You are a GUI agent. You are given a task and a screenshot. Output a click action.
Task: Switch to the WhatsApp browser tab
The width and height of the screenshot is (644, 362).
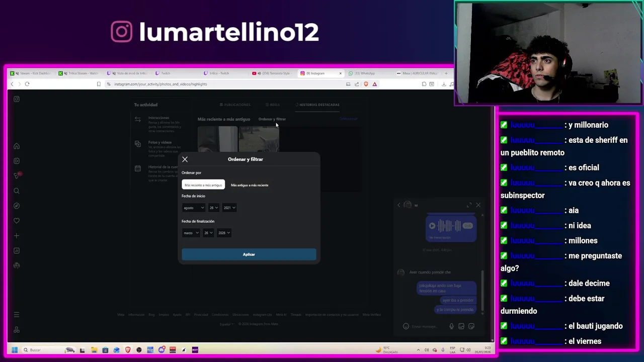(369, 73)
